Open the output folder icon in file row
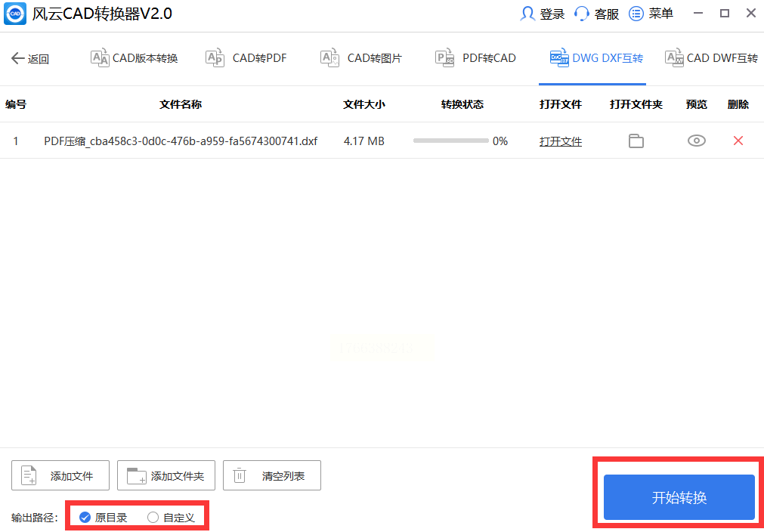This screenshot has width=764, height=532. (x=636, y=141)
